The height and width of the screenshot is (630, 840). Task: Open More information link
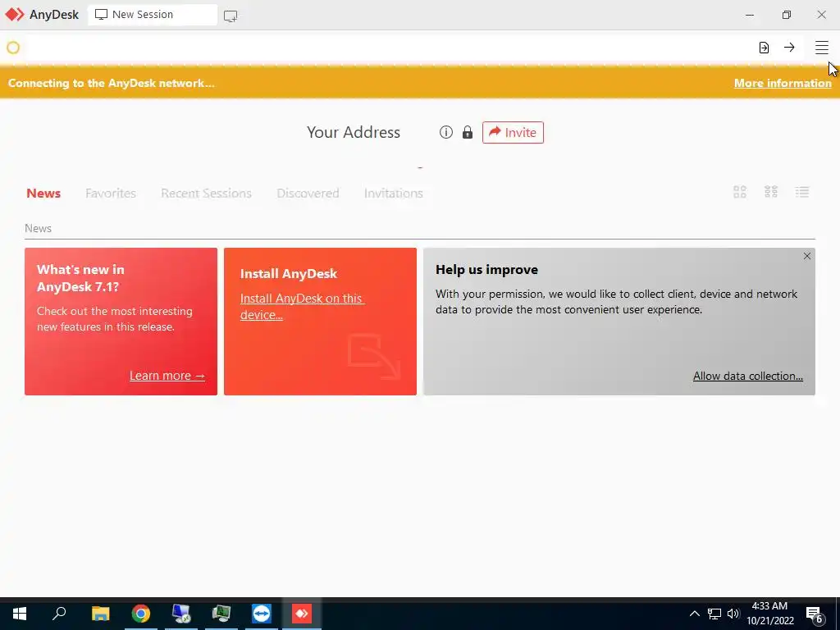click(x=783, y=83)
